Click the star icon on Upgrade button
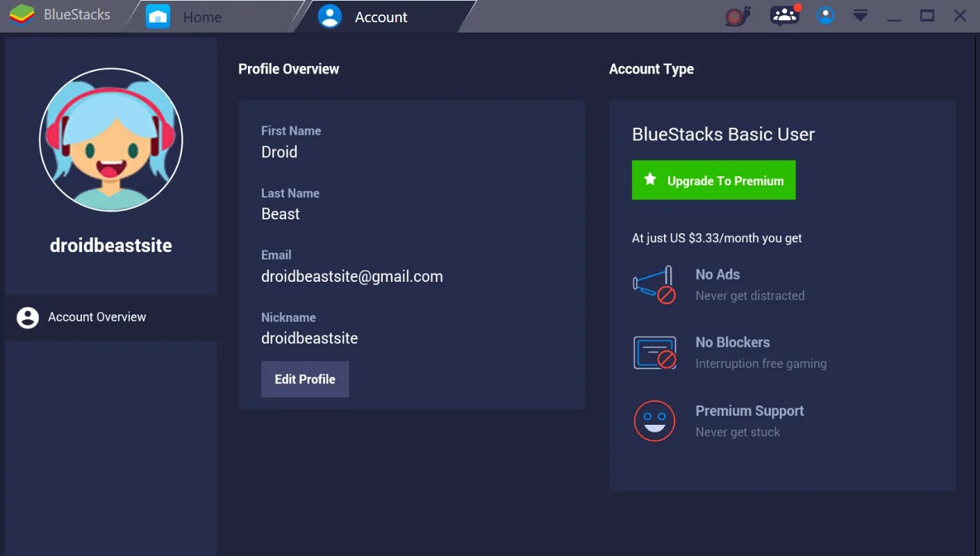 [650, 180]
